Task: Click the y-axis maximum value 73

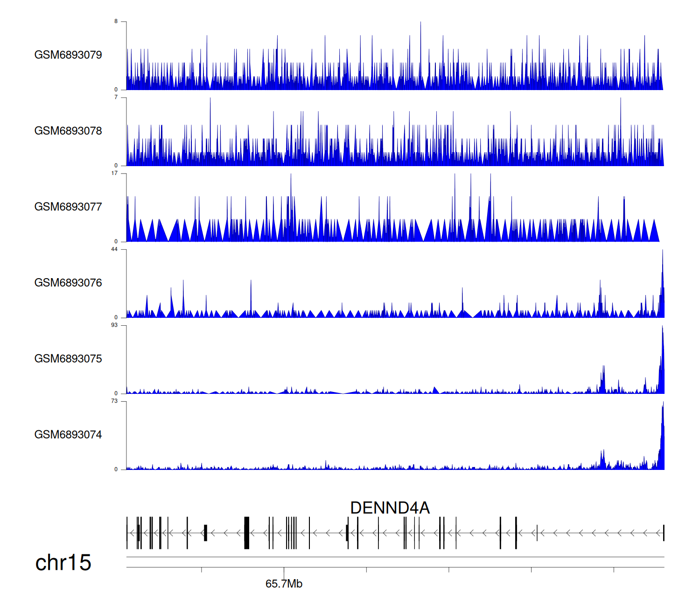Action: [x=114, y=401]
